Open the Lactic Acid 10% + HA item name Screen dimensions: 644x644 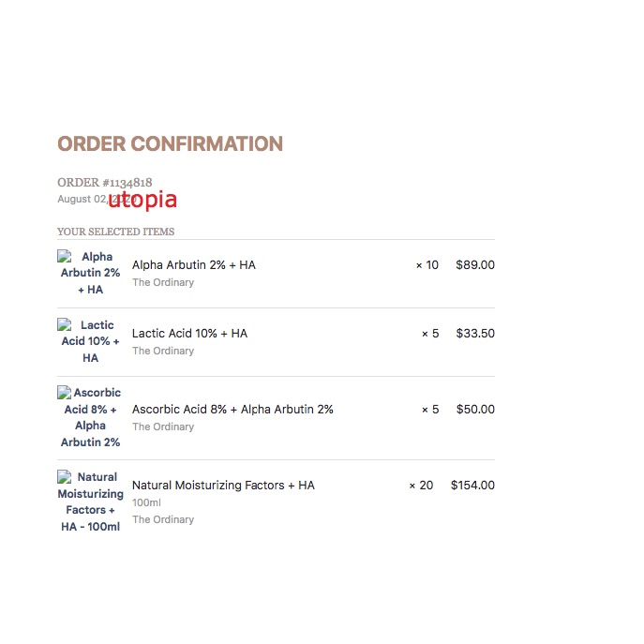[189, 334]
